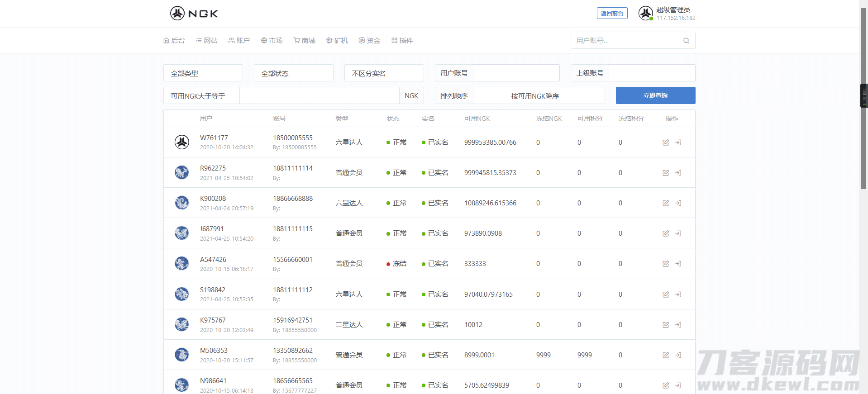Click edit icon for user W761177
868x394 pixels.
click(666, 142)
